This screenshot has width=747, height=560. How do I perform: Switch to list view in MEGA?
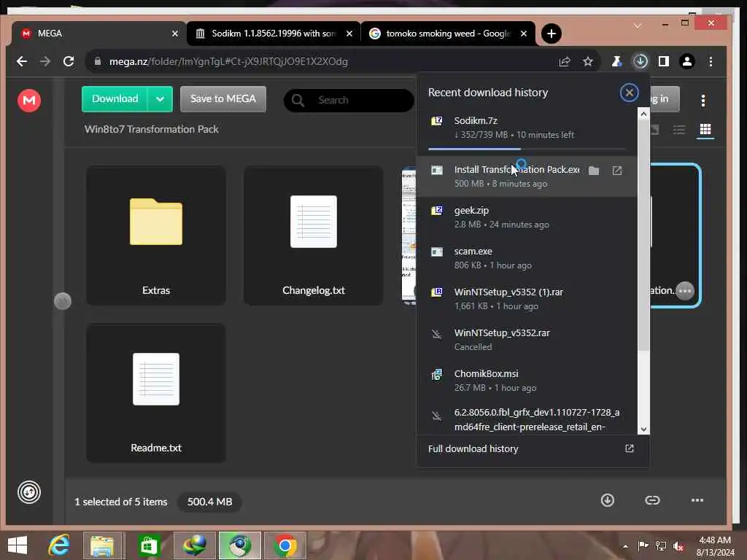pos(679,130)
